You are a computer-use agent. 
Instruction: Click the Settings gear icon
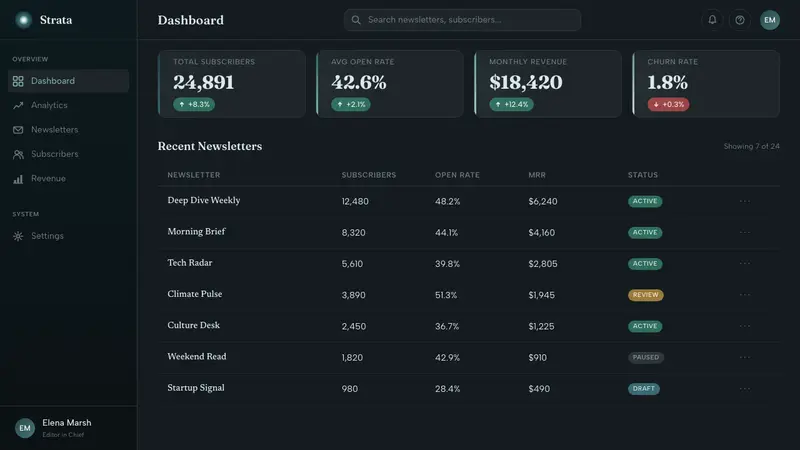click(x=18, y=236)
